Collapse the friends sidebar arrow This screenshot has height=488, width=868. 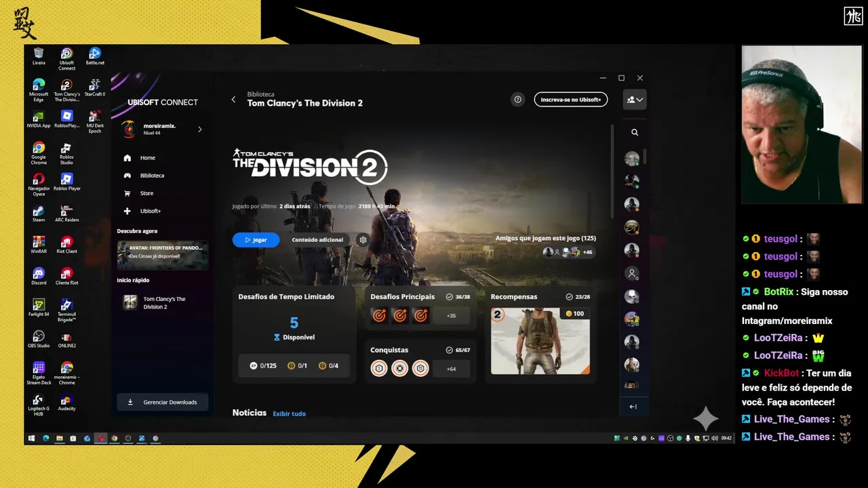click(633, 407)
